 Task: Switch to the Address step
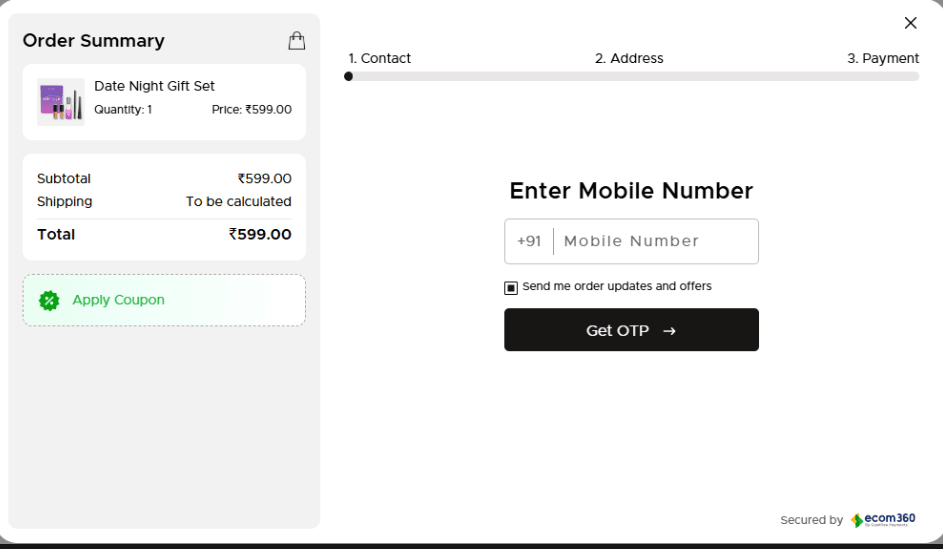click(629, 58)
